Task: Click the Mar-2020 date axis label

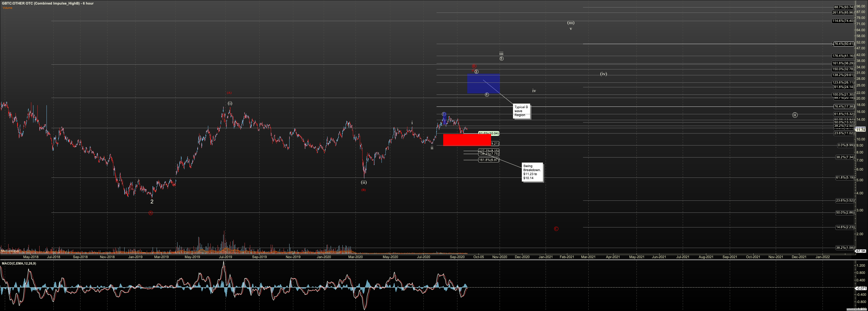Action: pyautogui.click(x=355, y=257)
